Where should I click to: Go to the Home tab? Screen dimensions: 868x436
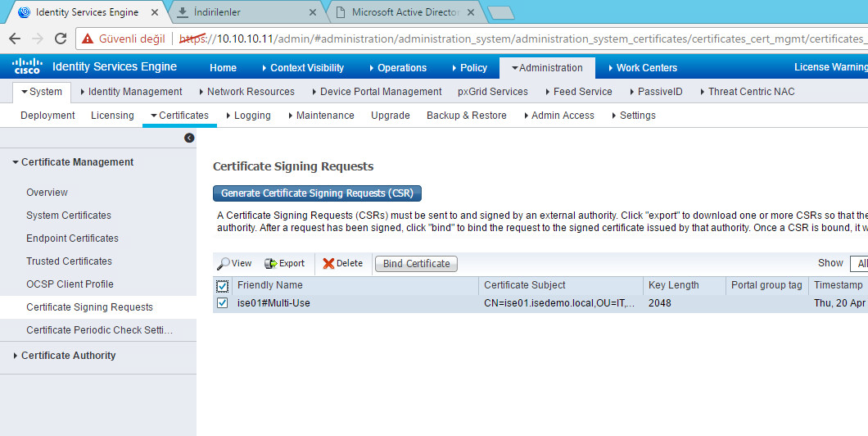(x=223, y=68)
